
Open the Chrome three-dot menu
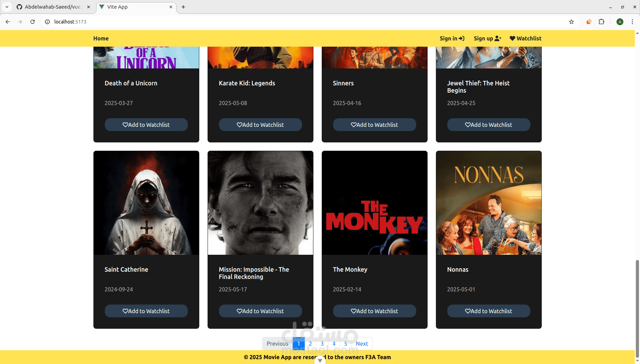(x=632, y=22)
